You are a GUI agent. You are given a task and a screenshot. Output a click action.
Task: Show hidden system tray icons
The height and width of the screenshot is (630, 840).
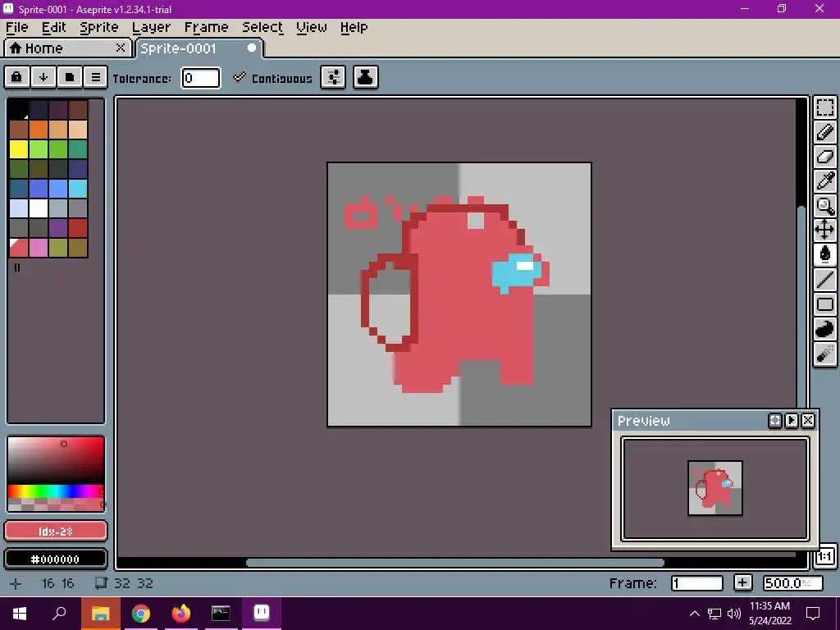(x=694, y=614)
